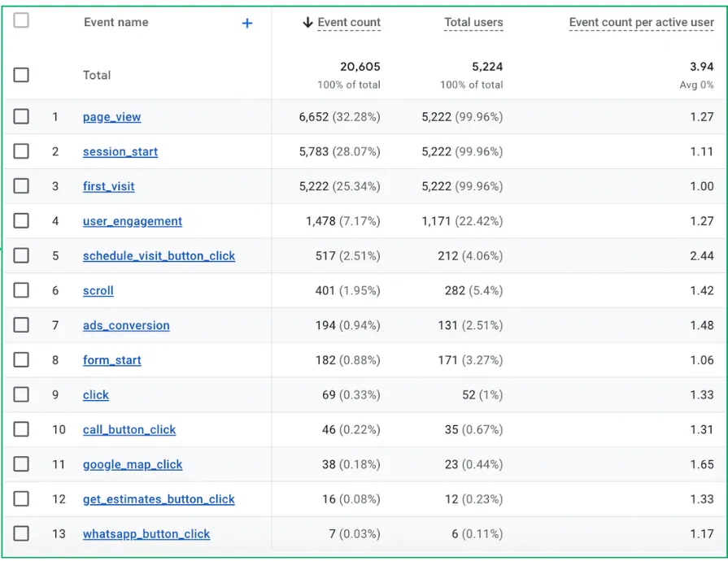Tick the checkbox in the Total row
728x561 pixels.
[x=21, y=75]
